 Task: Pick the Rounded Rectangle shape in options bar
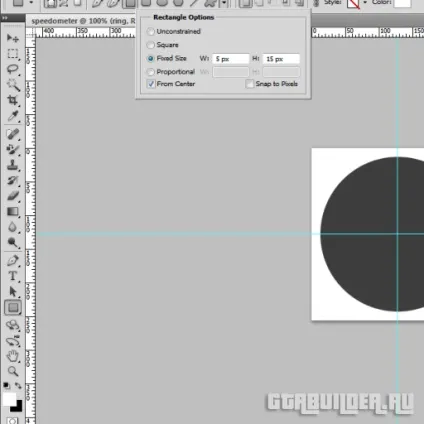[146, 3]
